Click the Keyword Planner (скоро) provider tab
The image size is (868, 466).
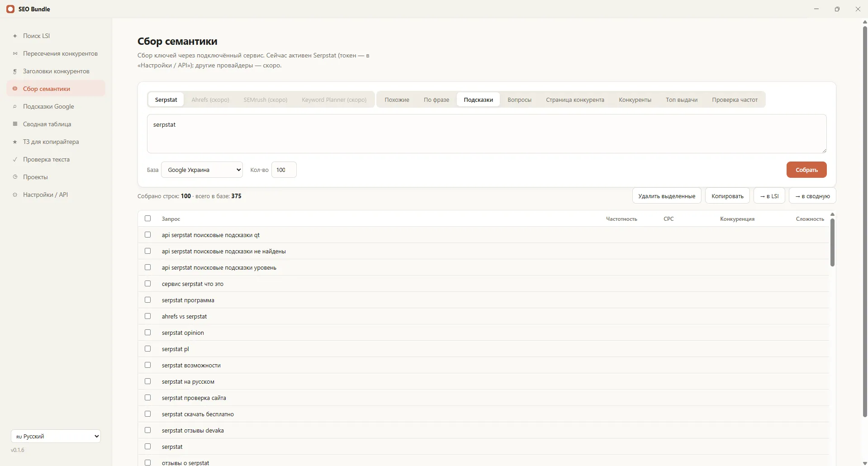[334, 100]
